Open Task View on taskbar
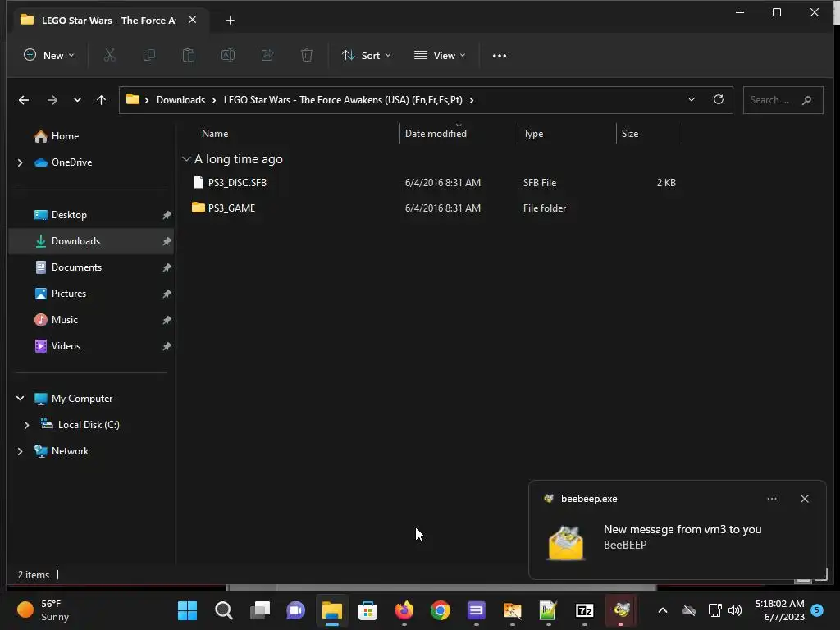Image resolution: width=840 pixels, height=630 pixels. pyautogui.click(x=260, y=610)
